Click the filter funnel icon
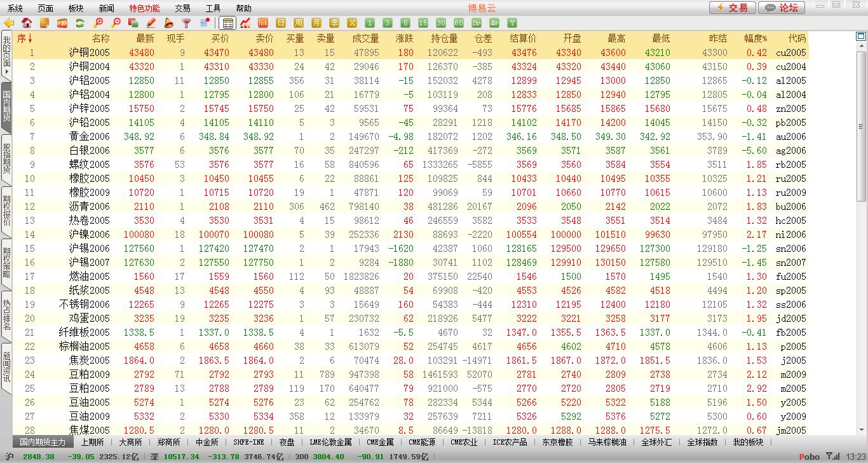Screen dimensions: 868x463 tap(186, 23)
